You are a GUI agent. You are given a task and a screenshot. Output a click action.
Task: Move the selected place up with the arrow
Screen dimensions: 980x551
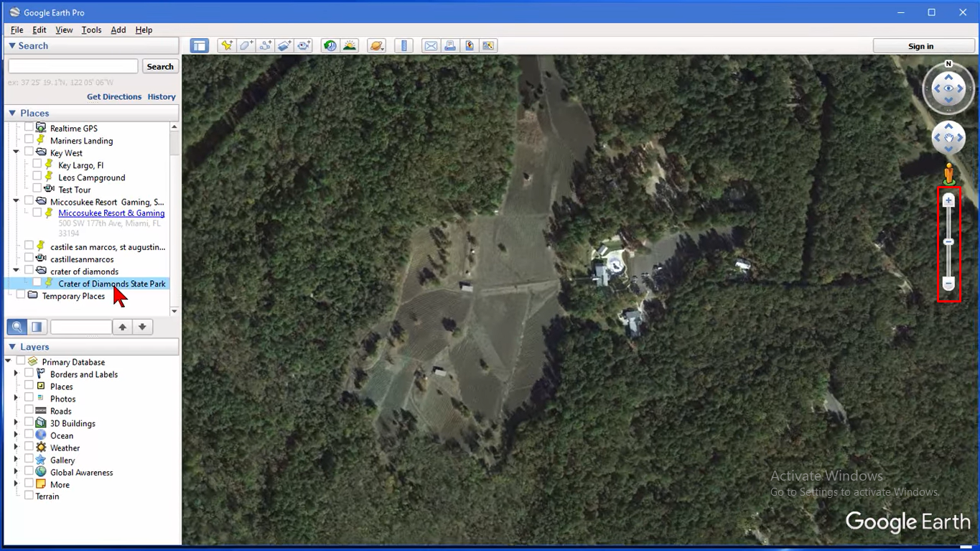pos(123,327)
